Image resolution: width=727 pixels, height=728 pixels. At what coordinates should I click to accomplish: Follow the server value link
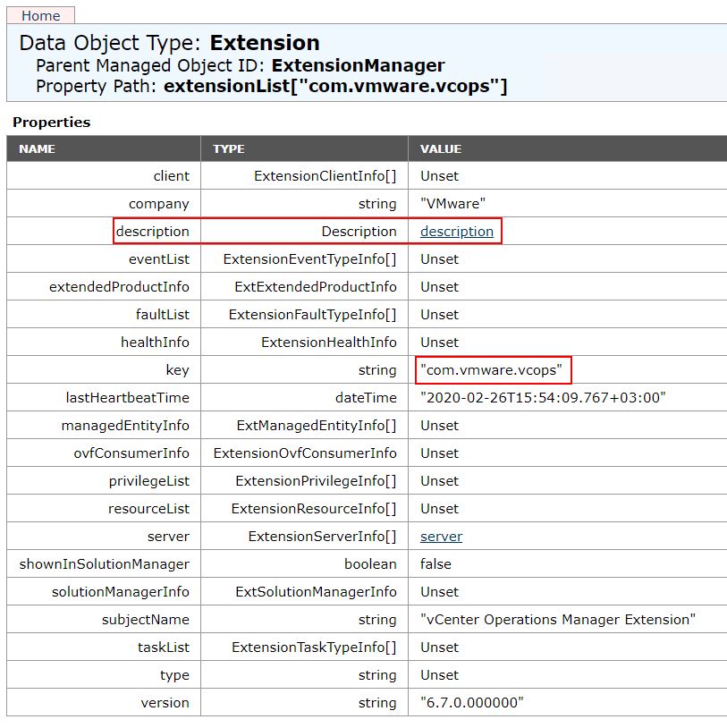click(441, 537)
